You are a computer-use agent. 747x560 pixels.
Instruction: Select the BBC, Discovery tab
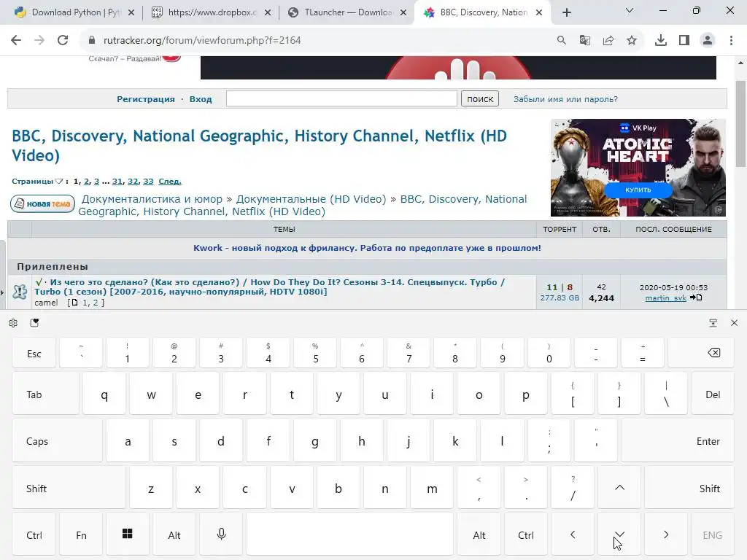[x=481, y=12]
